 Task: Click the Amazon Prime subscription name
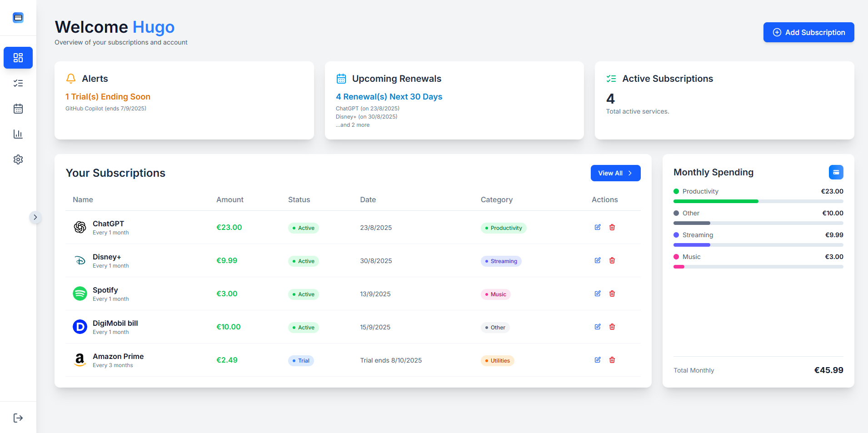pos(118,356)
